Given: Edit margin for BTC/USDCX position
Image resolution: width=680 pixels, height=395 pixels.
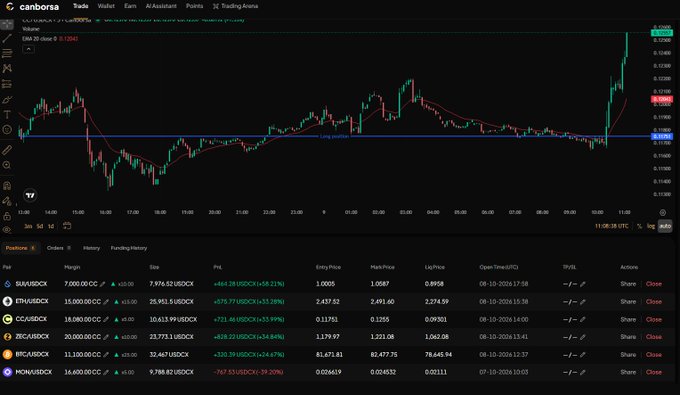Looking at the screenshot, I should pos(106,355).
